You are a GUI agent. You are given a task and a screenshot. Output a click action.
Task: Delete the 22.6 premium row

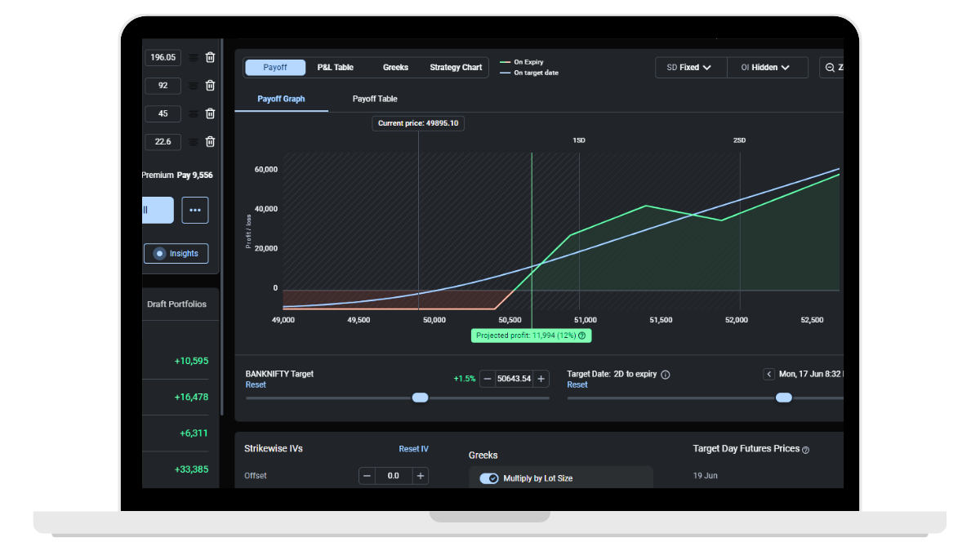click(210, 141)
